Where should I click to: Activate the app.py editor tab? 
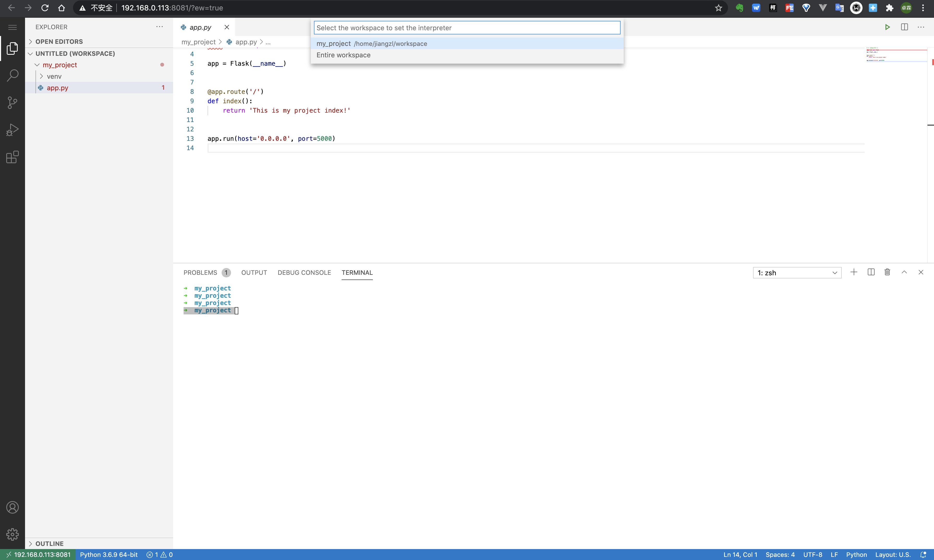coord(201,27)
